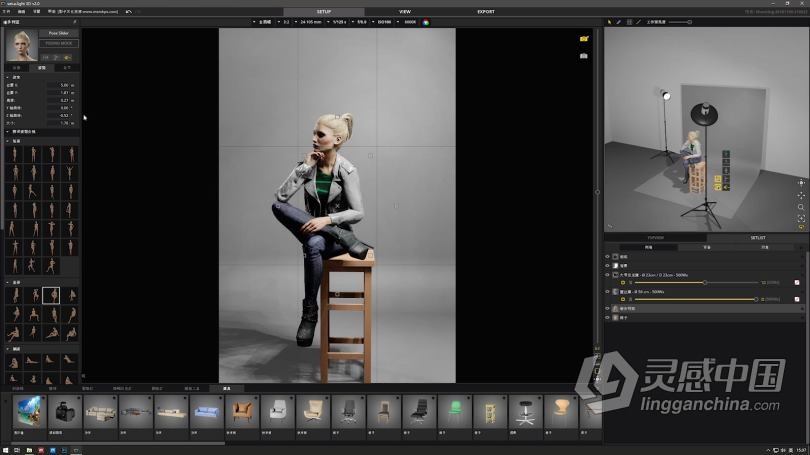
Task: Select the arrow pointer tool in studio view
Action: (610, 22)
